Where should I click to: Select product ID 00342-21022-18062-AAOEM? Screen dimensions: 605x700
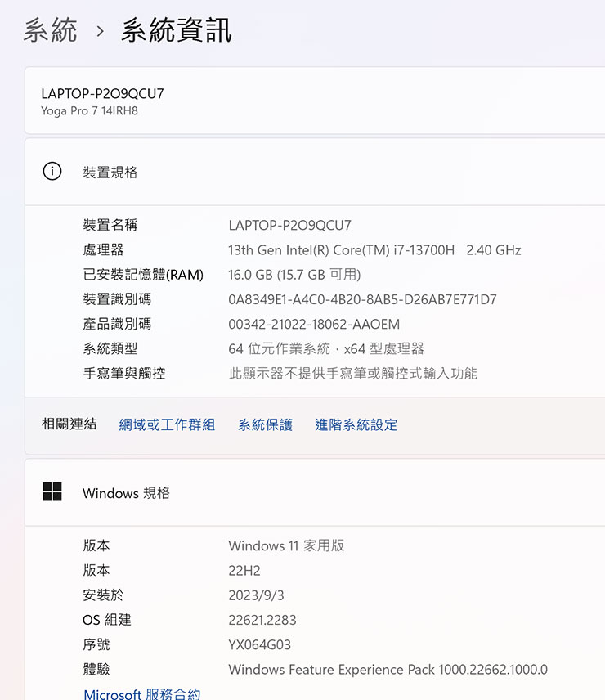click(314, 324)
